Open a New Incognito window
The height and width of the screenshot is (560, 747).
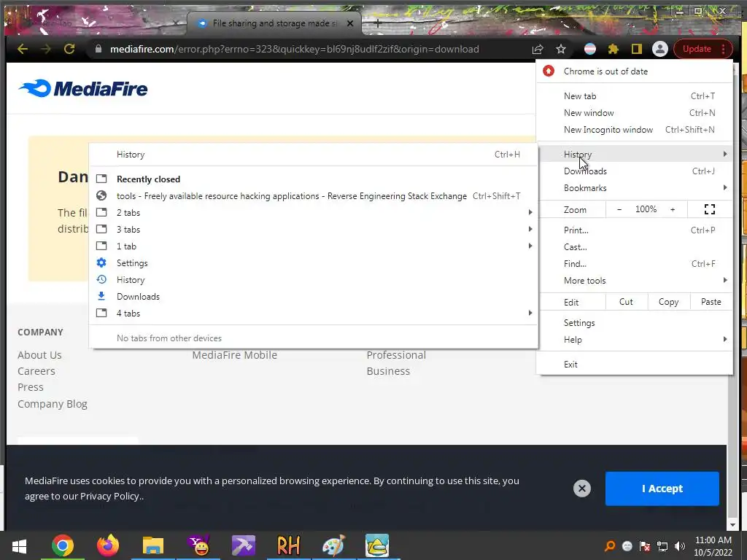(x=635, y=130)
